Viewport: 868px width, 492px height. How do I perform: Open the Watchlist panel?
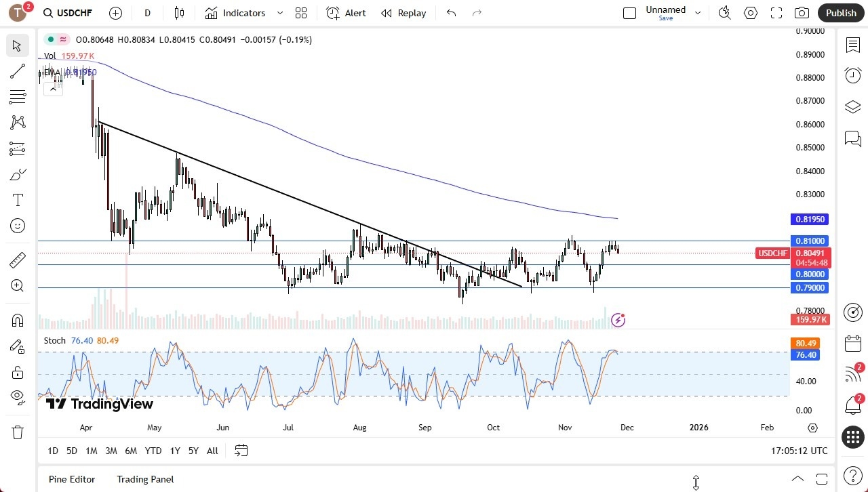click(x=852, y=45)
